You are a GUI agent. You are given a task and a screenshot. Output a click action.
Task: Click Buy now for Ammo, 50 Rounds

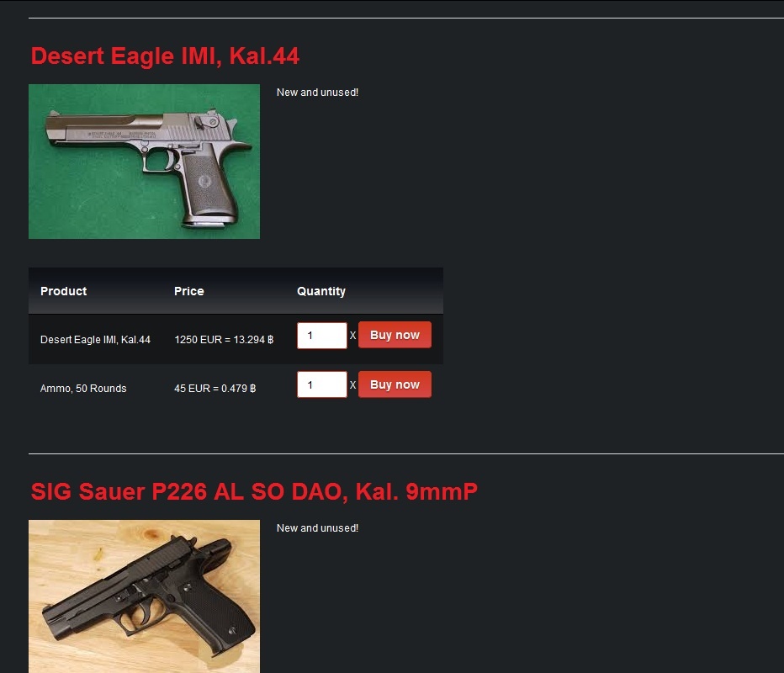(395, 384)
